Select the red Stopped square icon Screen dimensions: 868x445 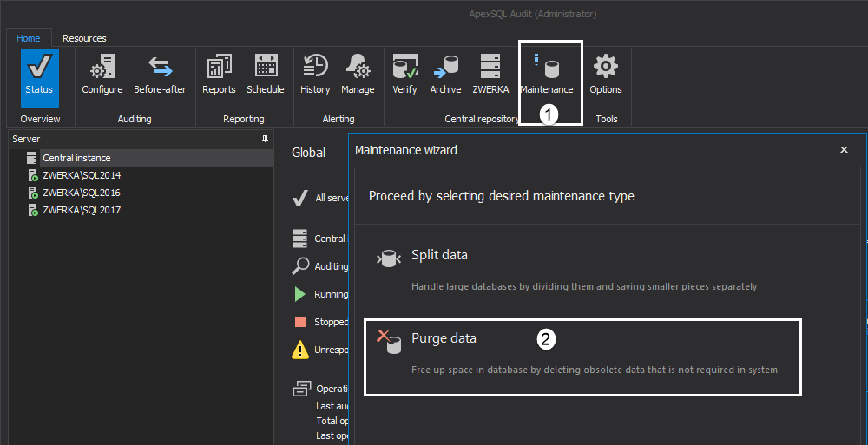point(300,322)
